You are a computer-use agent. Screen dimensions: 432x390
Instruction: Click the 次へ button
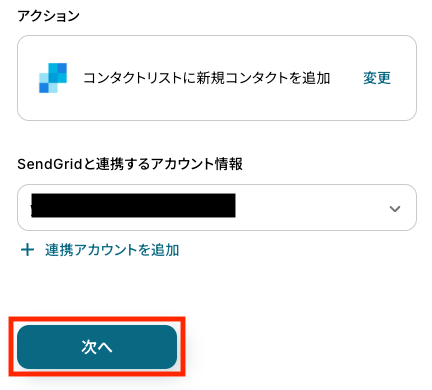point(97,347)
